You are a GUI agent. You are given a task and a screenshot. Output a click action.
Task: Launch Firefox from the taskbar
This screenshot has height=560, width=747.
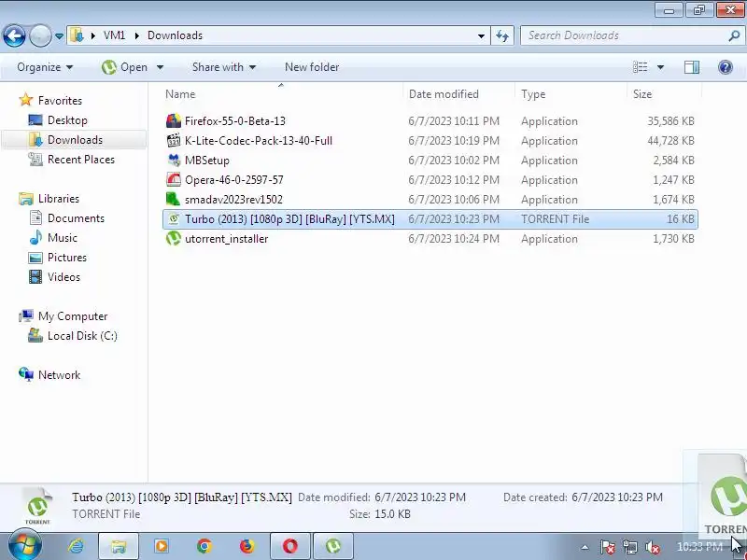click(247, 546)
